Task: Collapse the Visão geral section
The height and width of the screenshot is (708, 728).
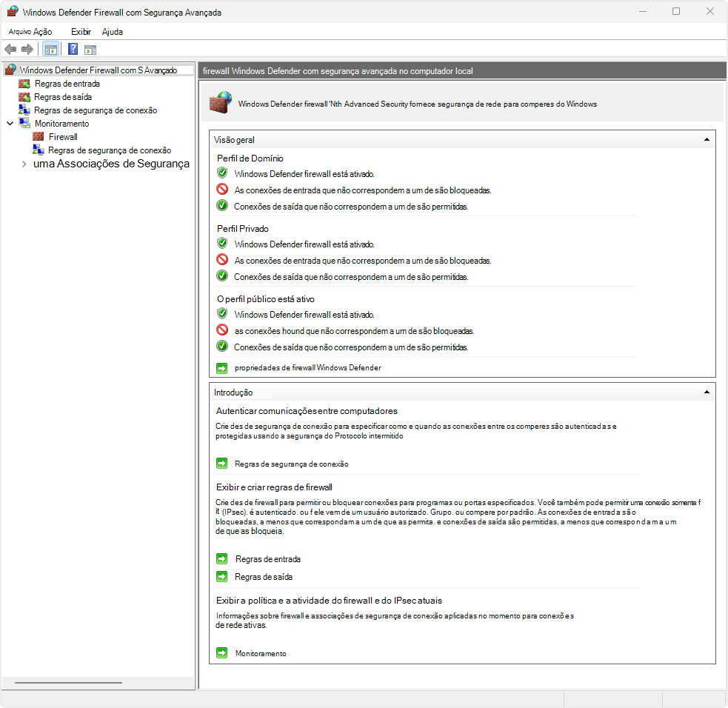Action: pyautogui.click(x=707, y=139)
